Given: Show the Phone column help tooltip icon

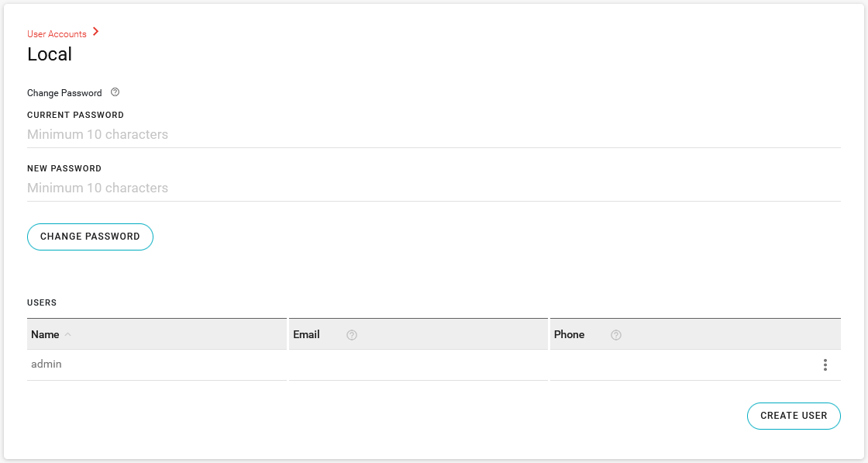Looking at the screenshot, I should (616, 335).
